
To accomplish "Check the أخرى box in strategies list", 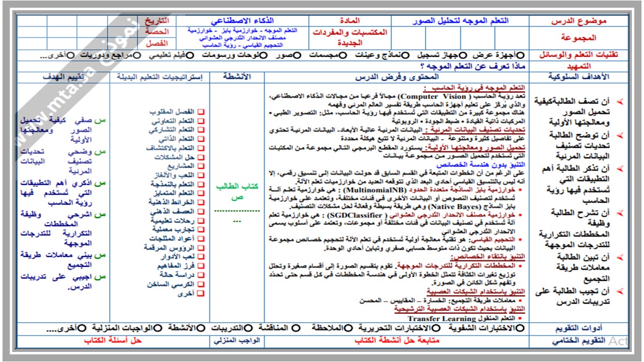I will click(200, 293).
